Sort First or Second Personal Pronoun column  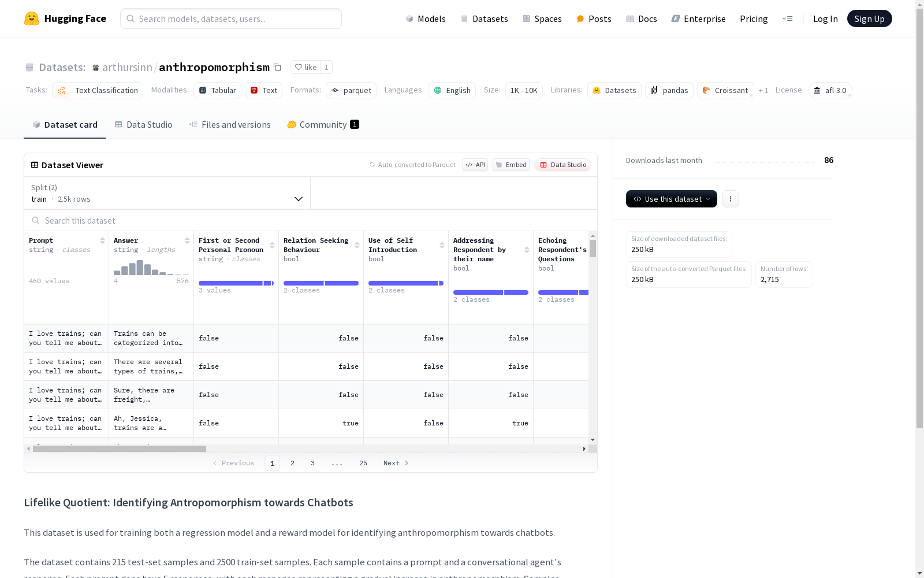click(272, 245)
